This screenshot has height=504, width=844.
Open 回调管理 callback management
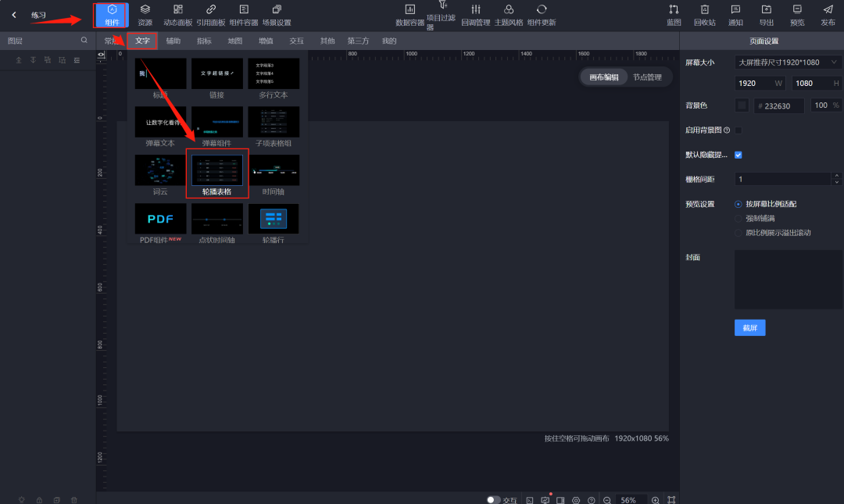[x=476, y=15]
